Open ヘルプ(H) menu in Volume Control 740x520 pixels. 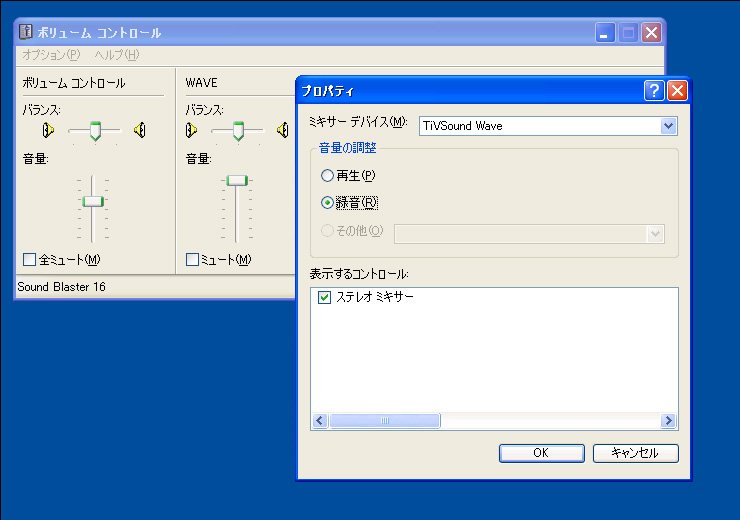point(117,55)
